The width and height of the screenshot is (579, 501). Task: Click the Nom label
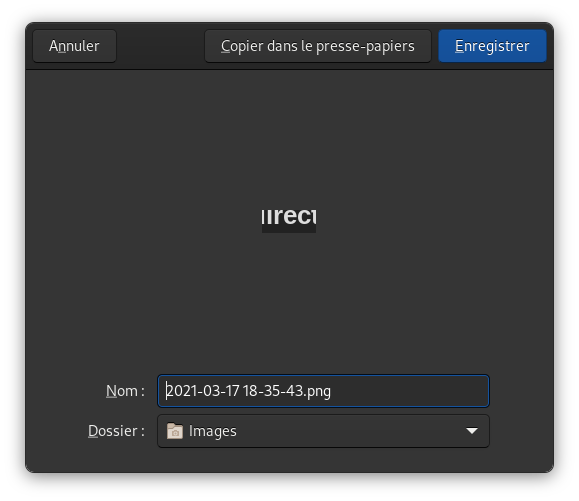tap(125, 391)
